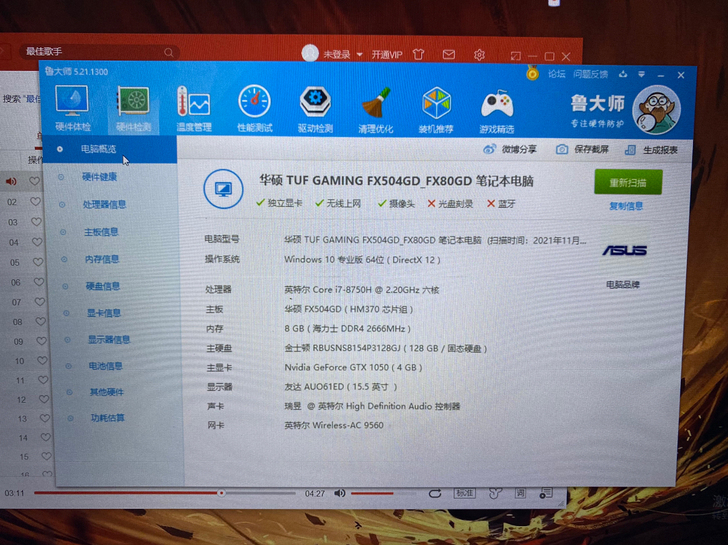Like track 11 heart in music player
This screenshot has width=728, height=545.
43,380
